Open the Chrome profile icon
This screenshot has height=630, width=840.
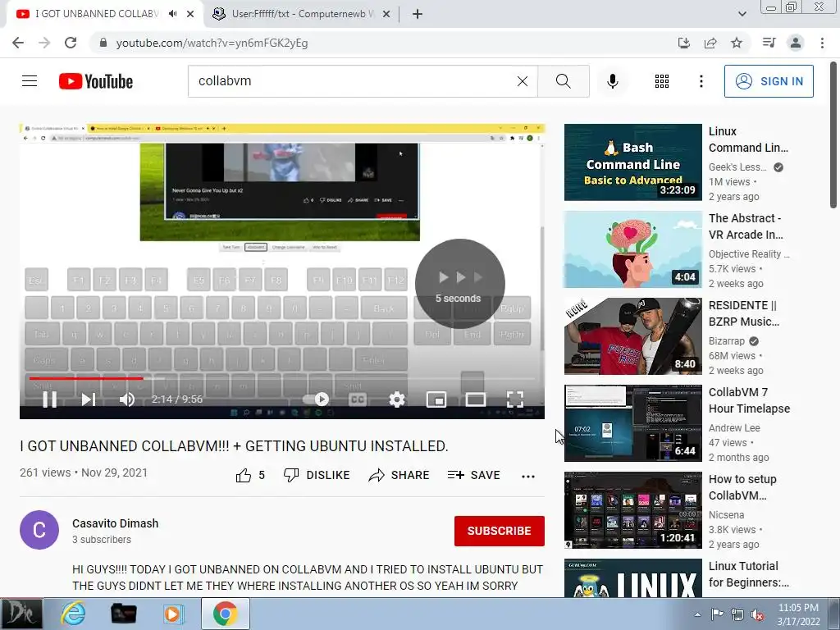click(x=796, y=43)
